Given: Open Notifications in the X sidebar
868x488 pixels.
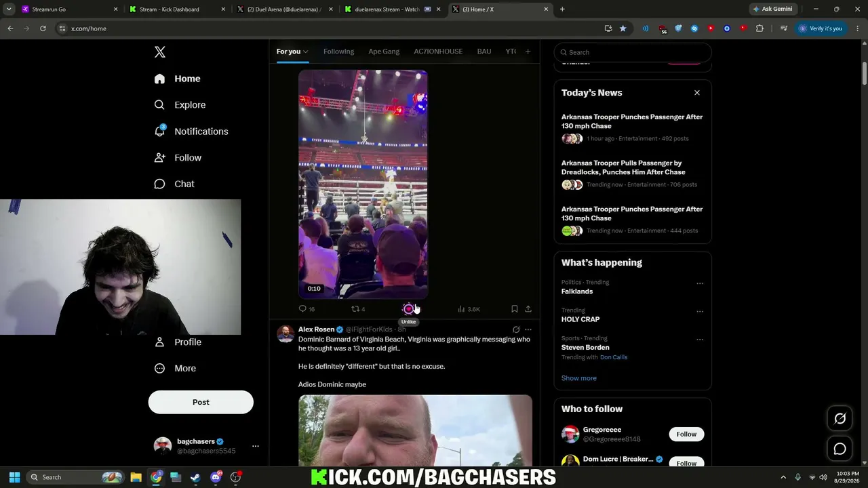Looking at the screenshot, I should [191, 131].
